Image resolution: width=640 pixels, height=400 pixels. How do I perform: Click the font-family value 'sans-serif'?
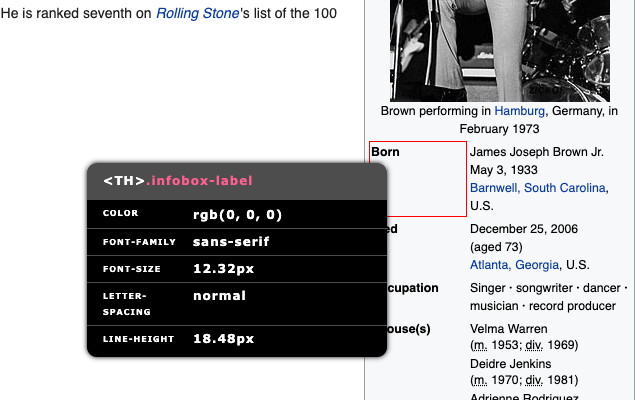(231, 242)
